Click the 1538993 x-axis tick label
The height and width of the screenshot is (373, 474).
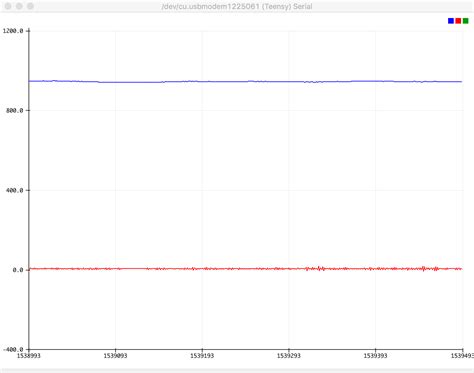(29, 356)
